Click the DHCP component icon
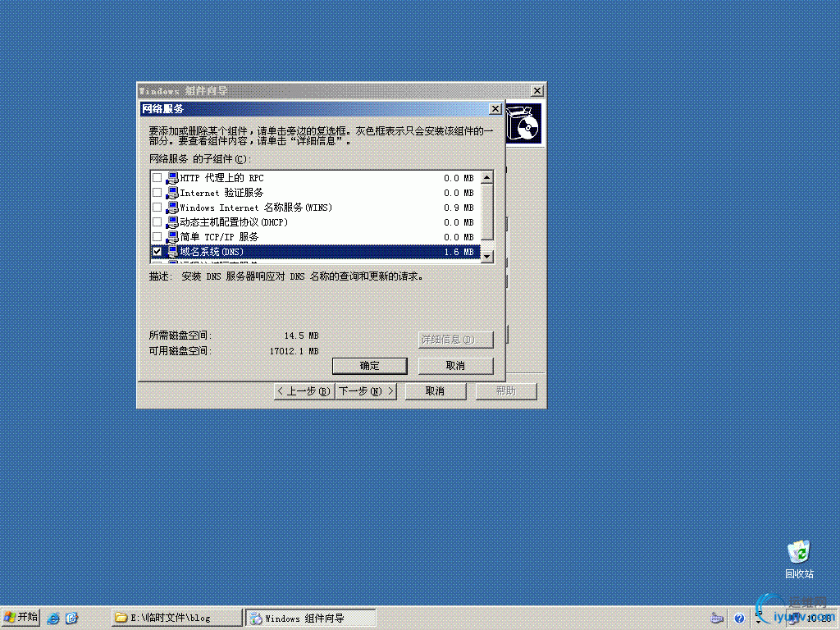 point(172,221)
